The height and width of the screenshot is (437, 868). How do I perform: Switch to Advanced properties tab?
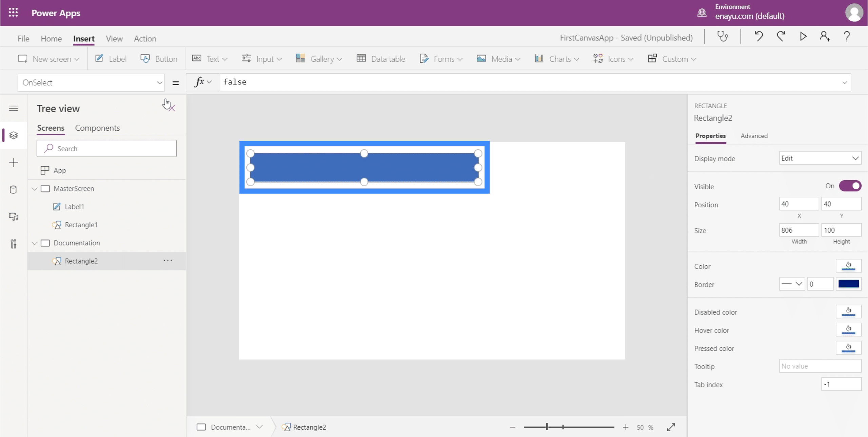(x=754, y=135)
